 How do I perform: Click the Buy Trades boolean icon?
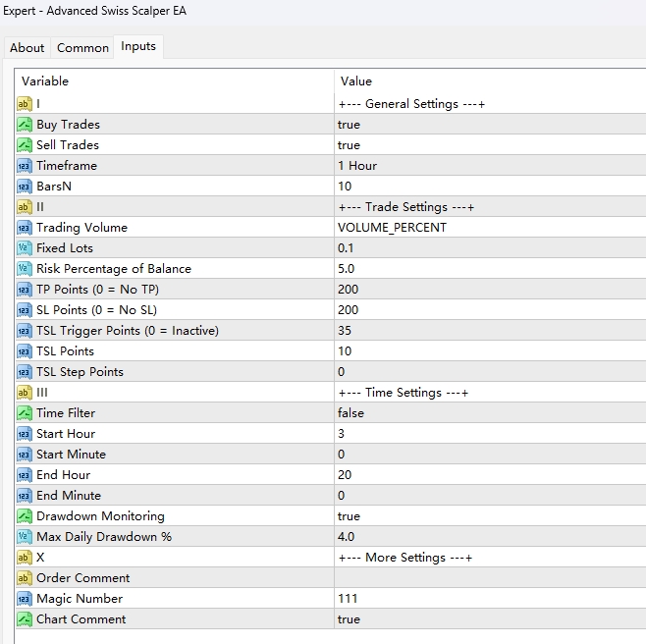(25, 125)
